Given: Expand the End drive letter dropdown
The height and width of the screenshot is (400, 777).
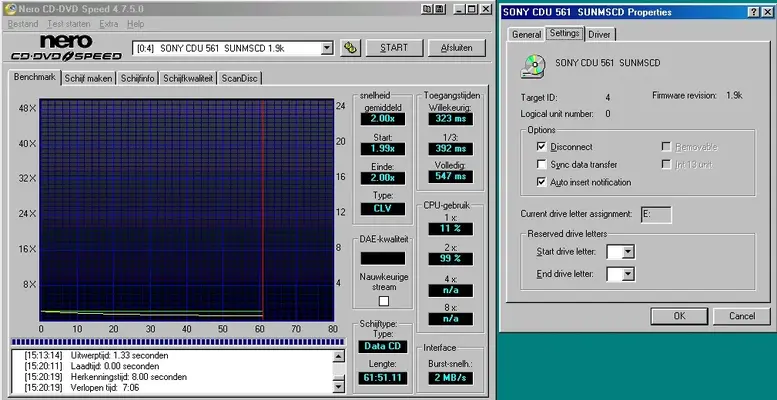Looking at the screenshot, I should click(x=627, y=274).
